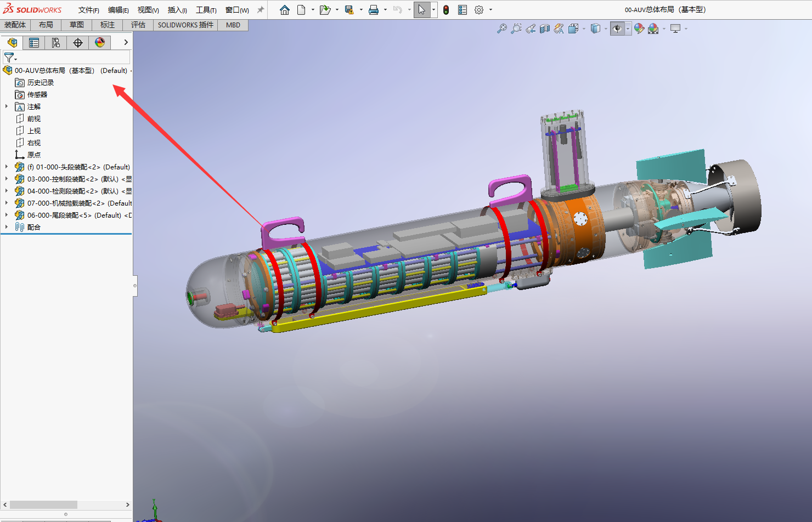Switch to 装配体 ribbon tab
The width and height of the screenshot is (812, 522).
(x=15, y=25)
